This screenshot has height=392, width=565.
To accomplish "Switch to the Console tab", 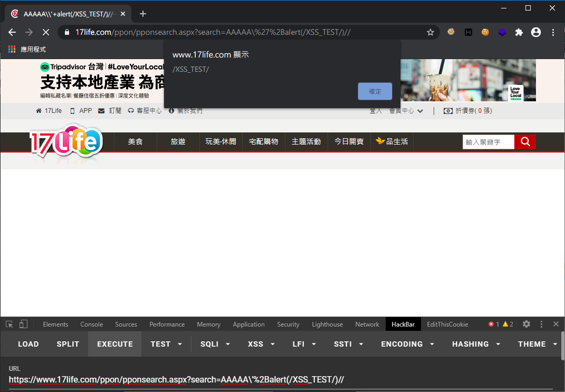I will (91, 324).
